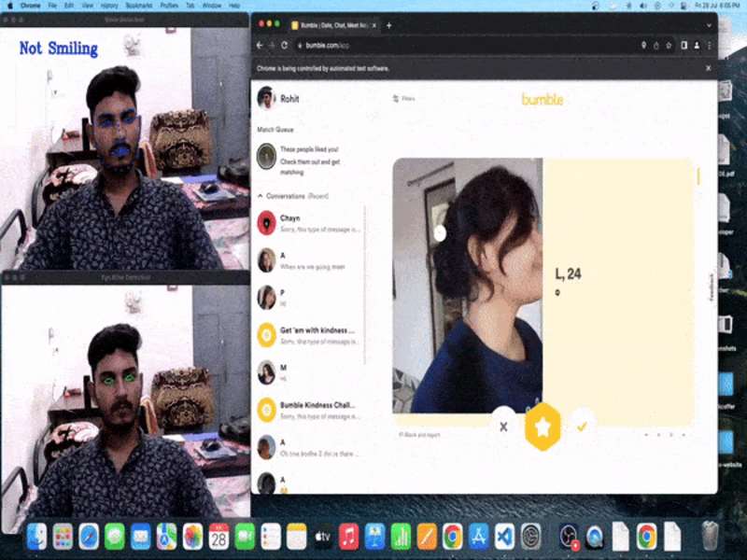Open the File menu
Image resolution: width=747 pixels, height=560 pixels.
[52, 6]
